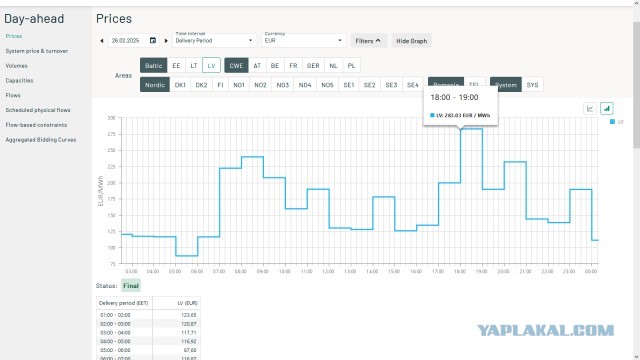The width and height of the screenshot is (640, 360).
Task: Go to next day arrow
Action: (166, 41)
